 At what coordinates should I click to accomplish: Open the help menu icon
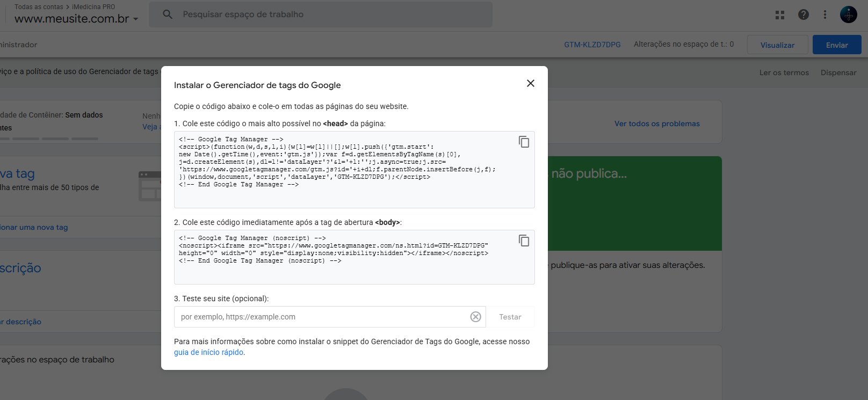pyautogui.click(x=804, y=15)
